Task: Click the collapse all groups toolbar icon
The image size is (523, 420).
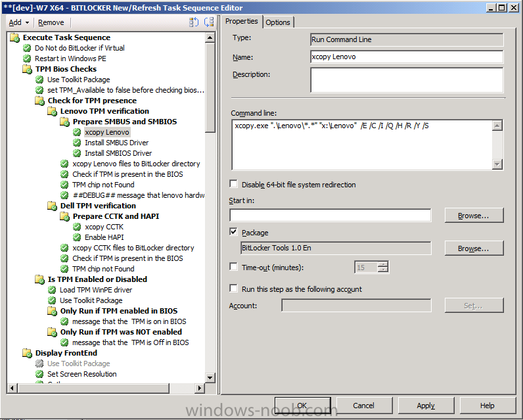Action: click(209, 22)
